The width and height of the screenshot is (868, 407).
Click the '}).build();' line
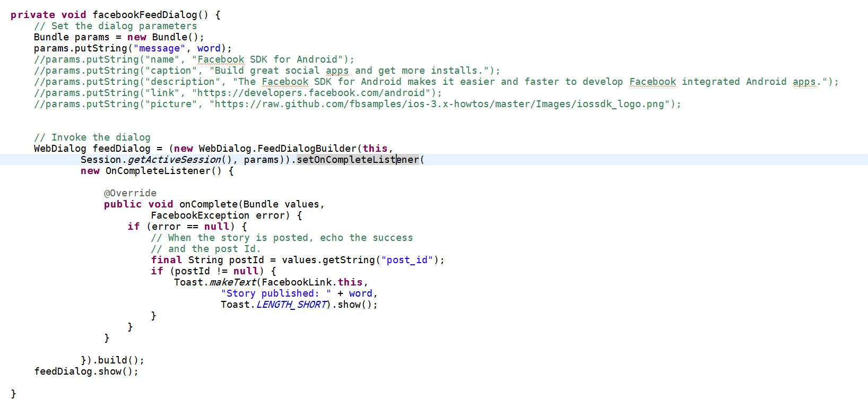pos(112,360)
